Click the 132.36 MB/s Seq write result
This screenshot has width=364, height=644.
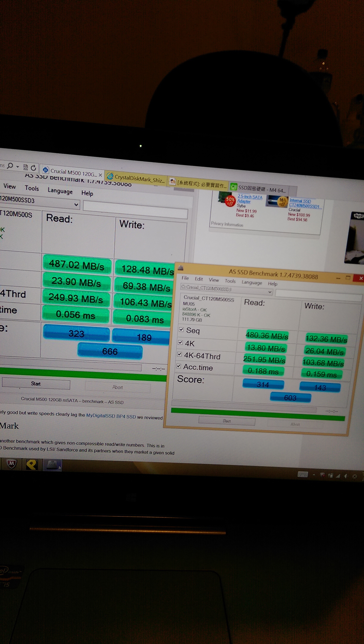326,339
